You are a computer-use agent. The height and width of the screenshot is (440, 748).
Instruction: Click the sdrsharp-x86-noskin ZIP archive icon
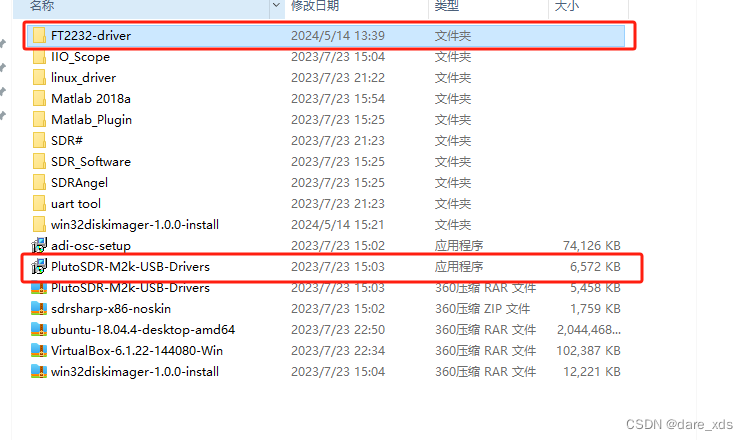pos(39,309)
